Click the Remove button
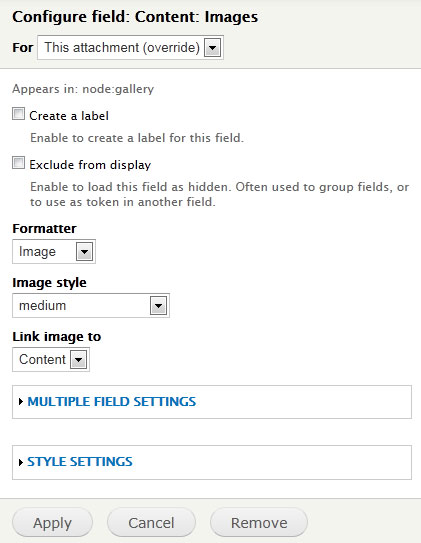421x543 pixels. coord(259,523)
